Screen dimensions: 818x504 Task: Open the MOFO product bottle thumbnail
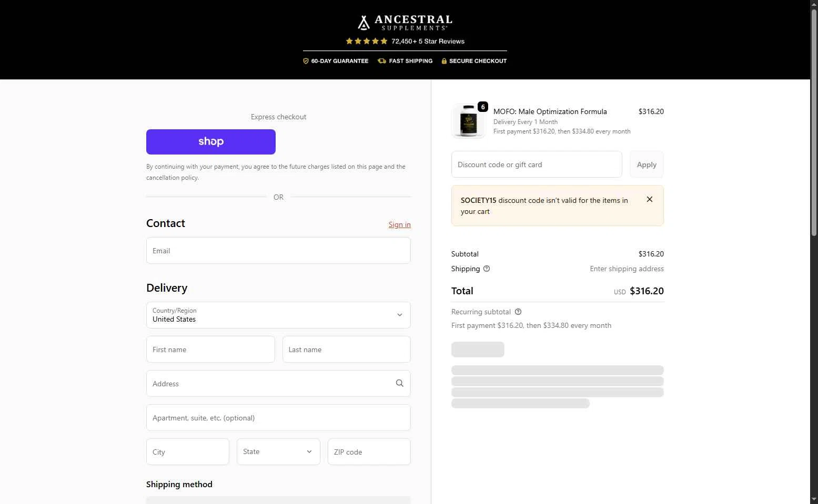point(468,121)
